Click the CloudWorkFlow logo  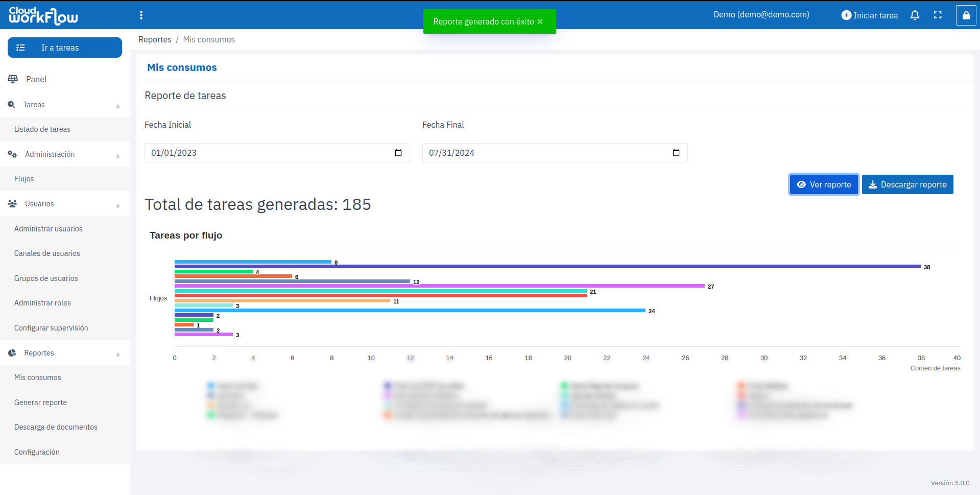43,16
